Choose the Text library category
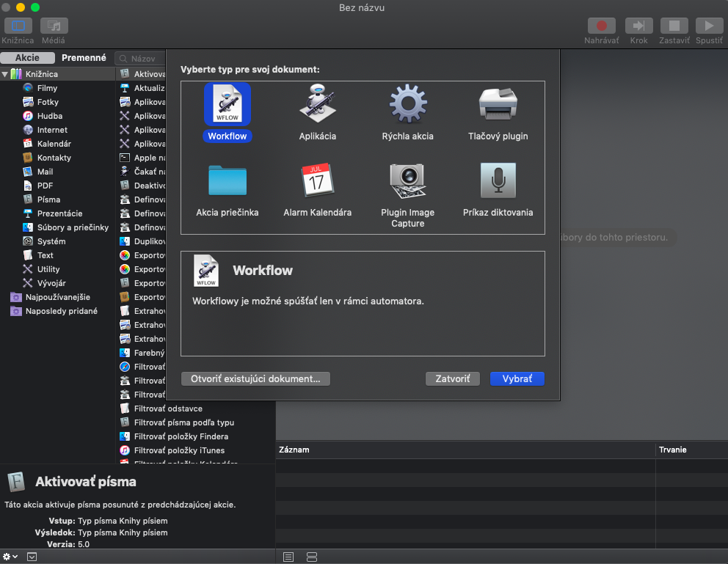Screen dimensions: 728x564 45,255
